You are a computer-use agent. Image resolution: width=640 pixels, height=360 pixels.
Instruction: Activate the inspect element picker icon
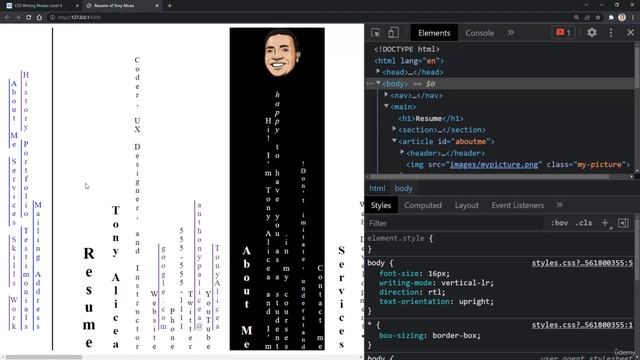tap(376, 33)
